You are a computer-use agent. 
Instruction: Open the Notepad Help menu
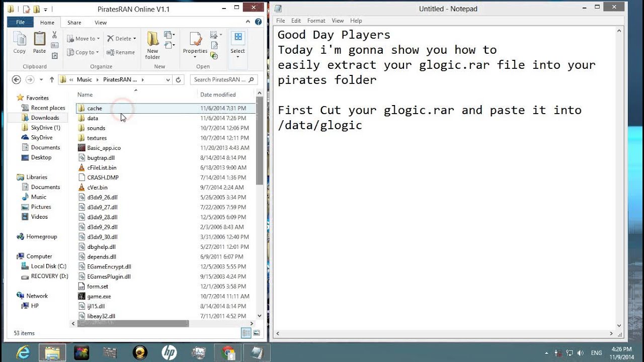pyautogui.click(x=356, y=21)
